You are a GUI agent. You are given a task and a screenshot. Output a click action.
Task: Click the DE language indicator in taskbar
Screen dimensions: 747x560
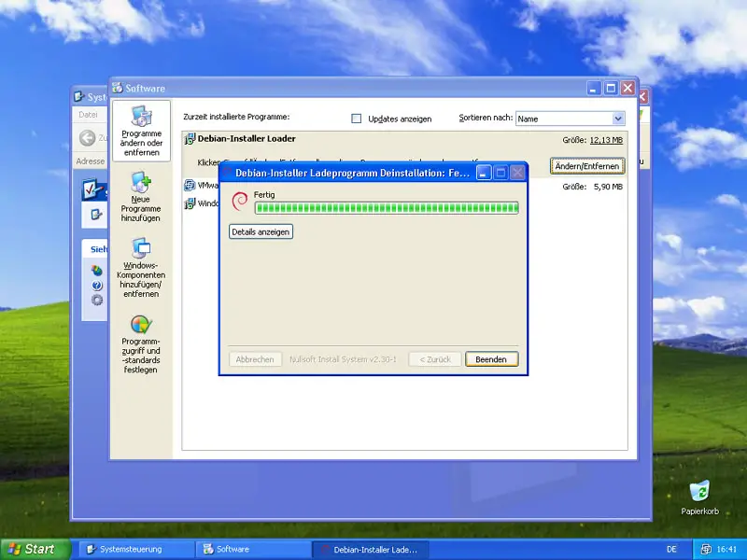pyautogui.click(x=671, y=549)
